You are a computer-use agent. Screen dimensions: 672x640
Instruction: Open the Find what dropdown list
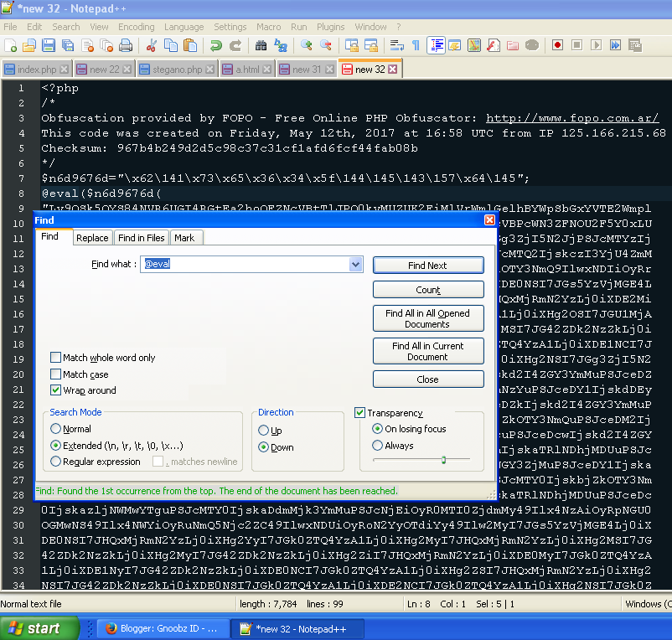[x=355, y=264]
